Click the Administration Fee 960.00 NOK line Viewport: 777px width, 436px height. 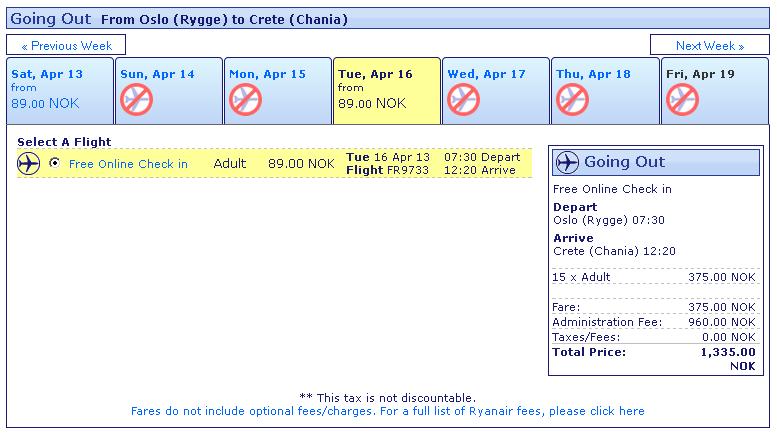click(654, 322)
